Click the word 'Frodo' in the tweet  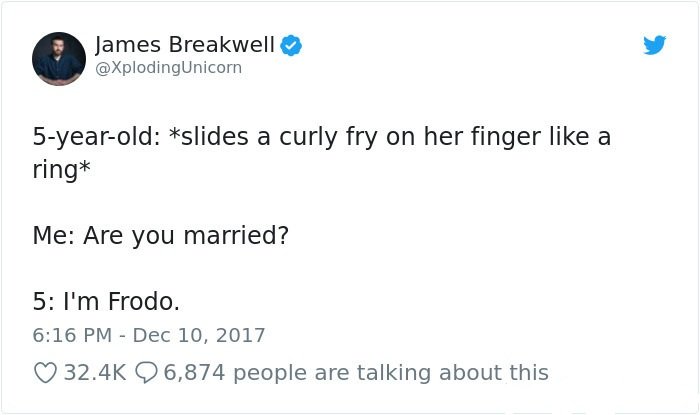141,301
